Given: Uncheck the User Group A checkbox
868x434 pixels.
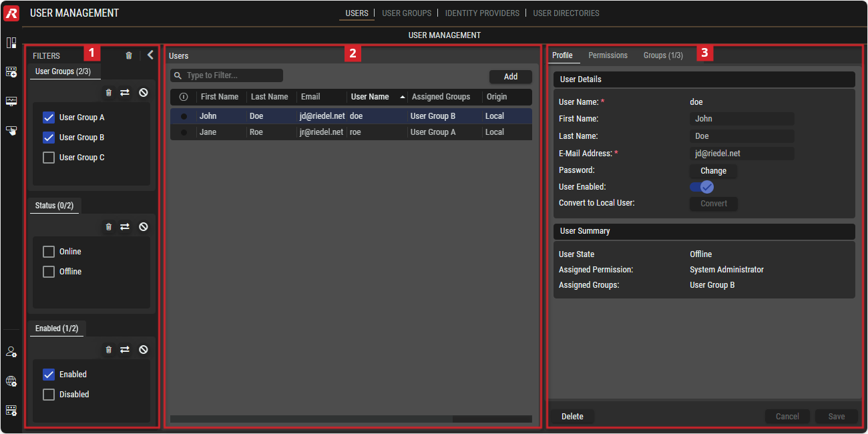Looking at the screenshot, I should (49, 118).
